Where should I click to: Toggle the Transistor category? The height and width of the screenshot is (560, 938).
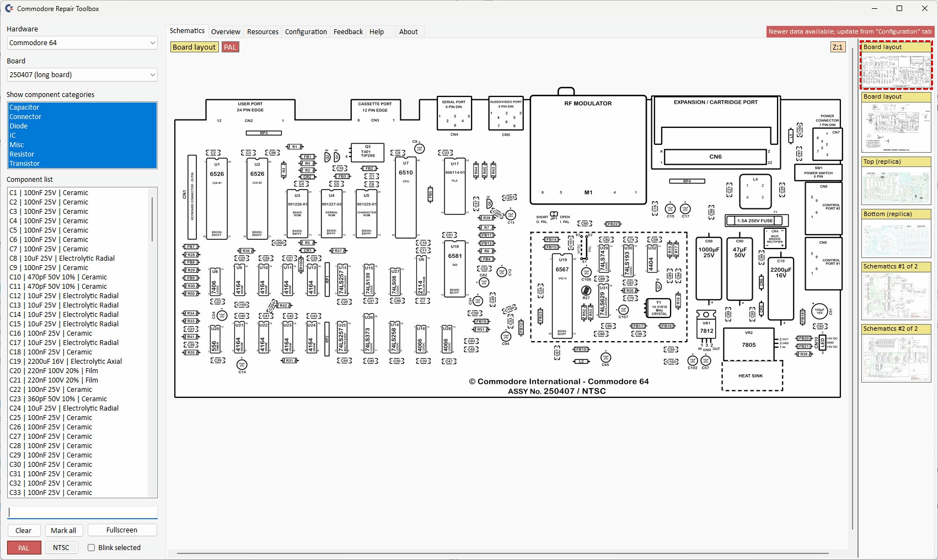(x=82, y=164)
